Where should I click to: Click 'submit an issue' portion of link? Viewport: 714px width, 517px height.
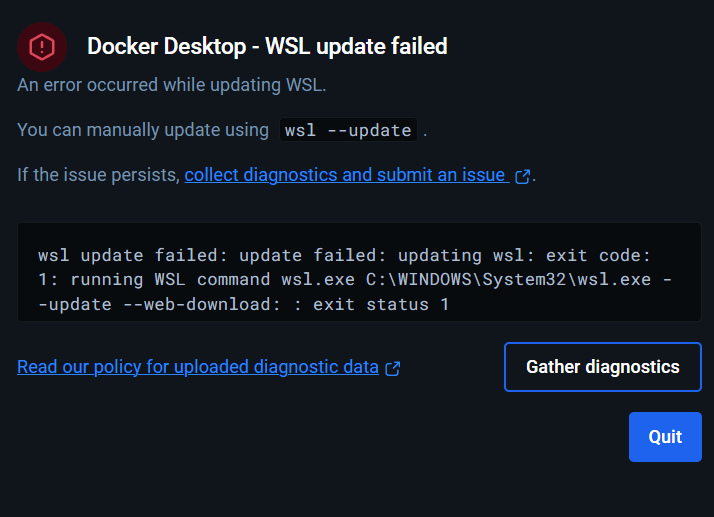tap(441, 175)
